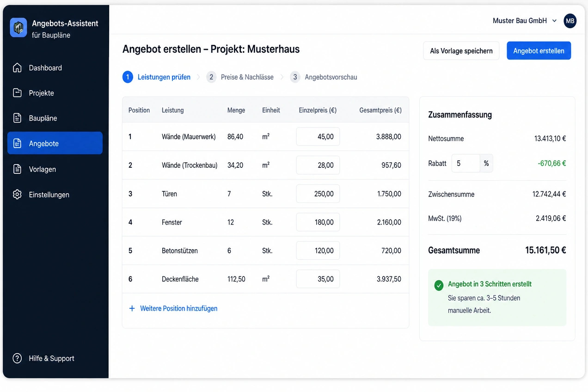Go to Projekte in the sidebar
Screen dimensions: 588x392
(x=55, y=93)
